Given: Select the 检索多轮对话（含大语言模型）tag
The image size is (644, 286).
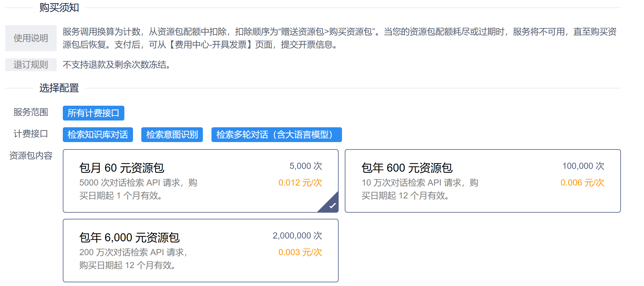Looking at the screenshot, I should (x=276, y=135).
